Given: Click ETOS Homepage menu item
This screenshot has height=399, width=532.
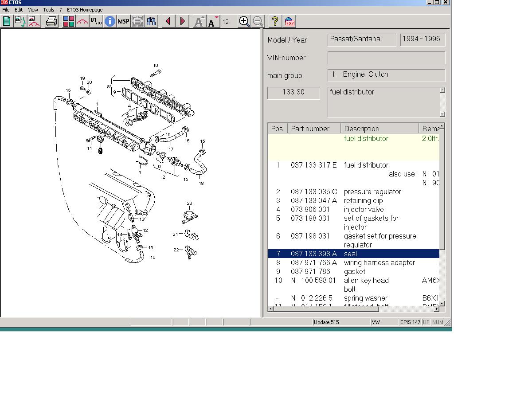Looking at the screenshot, I should (85, 10).
